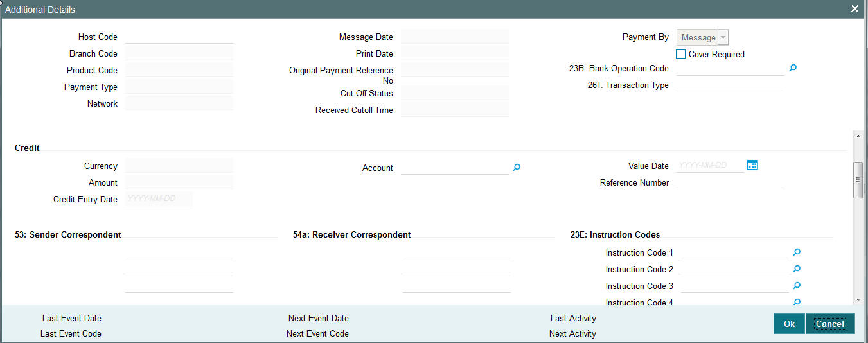Click second Sender Correspondent line field
The width and height of the screenshot is (868, 343).
(x=179, y=269)
